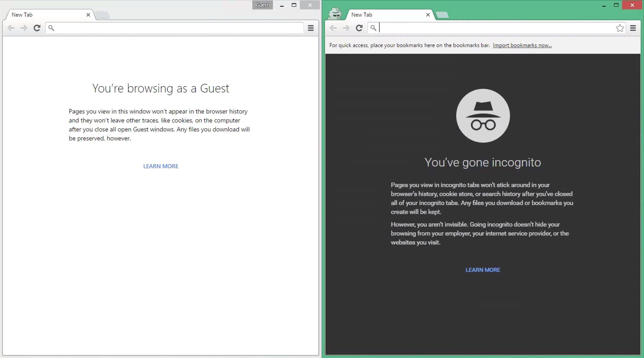
Task: Reload the incognito page
Action: [359, 28]
